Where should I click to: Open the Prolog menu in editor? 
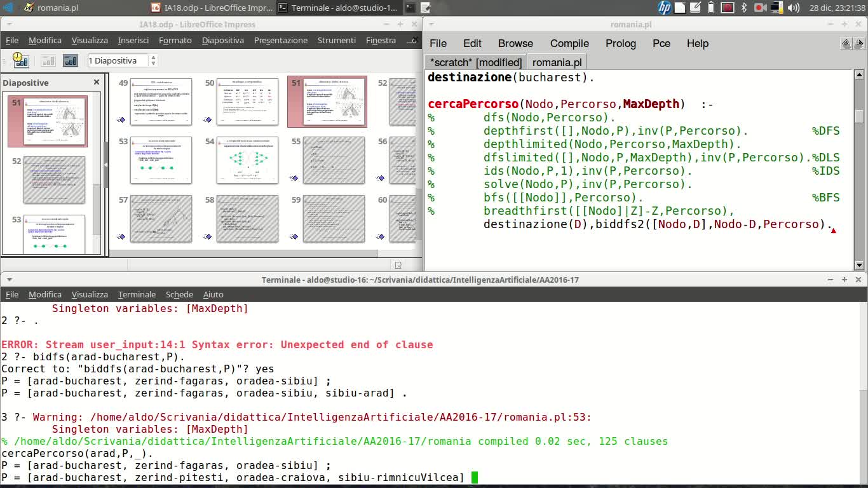tap(621, 43)
